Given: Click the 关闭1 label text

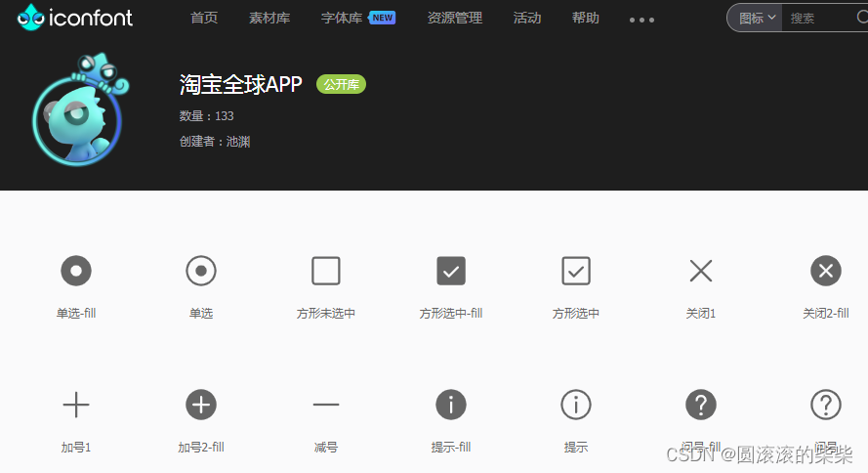Looking at the screenshot, I should point(701,314).
